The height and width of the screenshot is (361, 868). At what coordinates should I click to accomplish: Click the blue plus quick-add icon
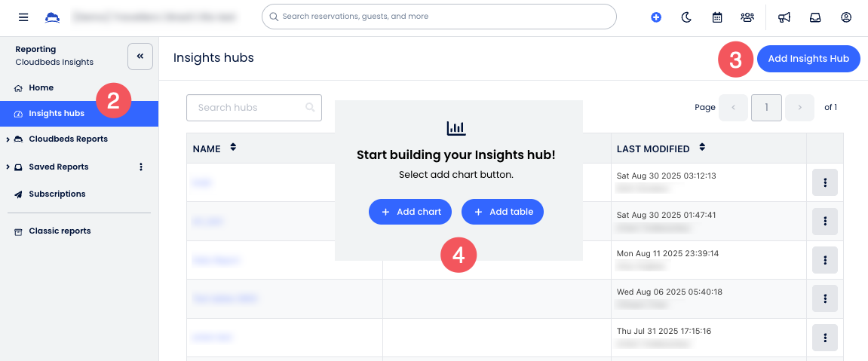(656, 17)
